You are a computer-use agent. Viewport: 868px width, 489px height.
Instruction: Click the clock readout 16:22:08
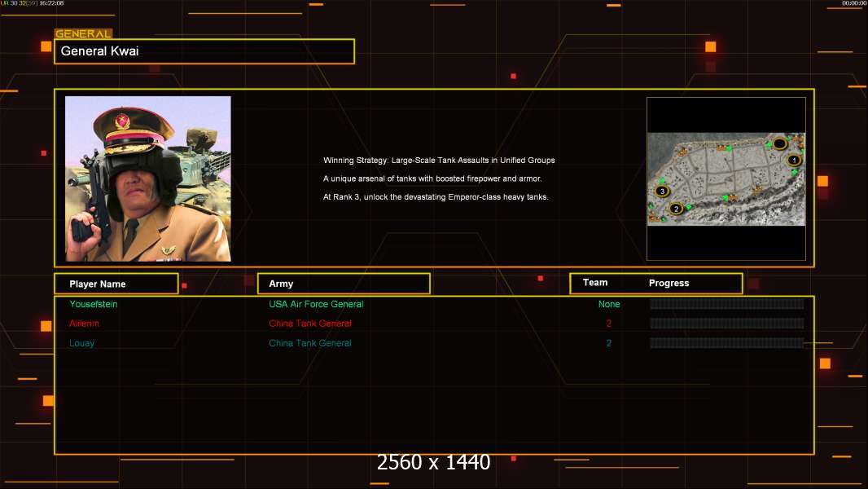(x=51, y=3)
